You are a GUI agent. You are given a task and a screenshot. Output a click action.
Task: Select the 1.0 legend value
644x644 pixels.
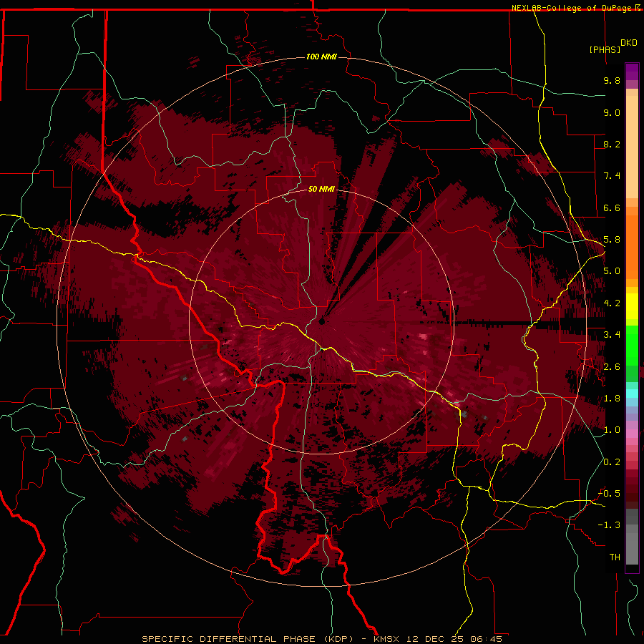pos(612,430)
